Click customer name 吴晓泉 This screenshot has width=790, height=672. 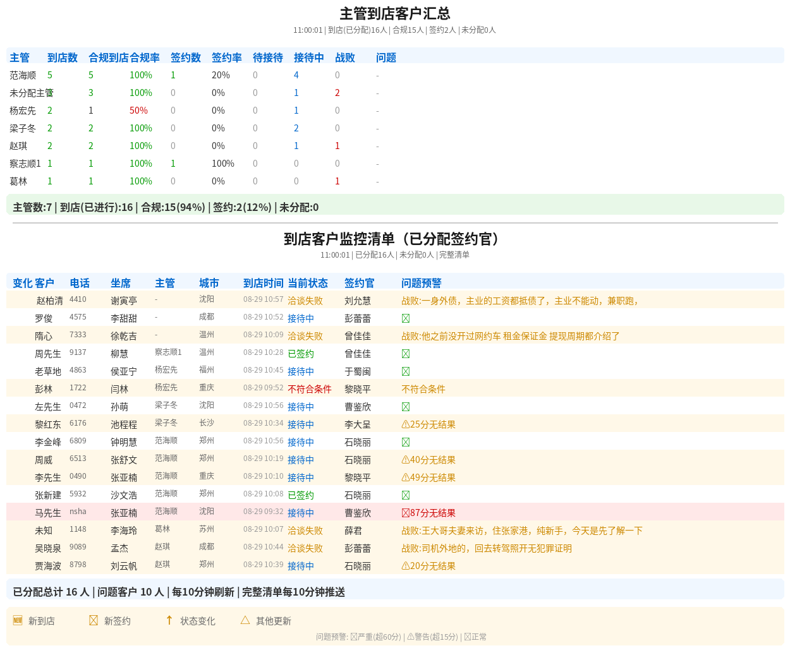(48, 548)
